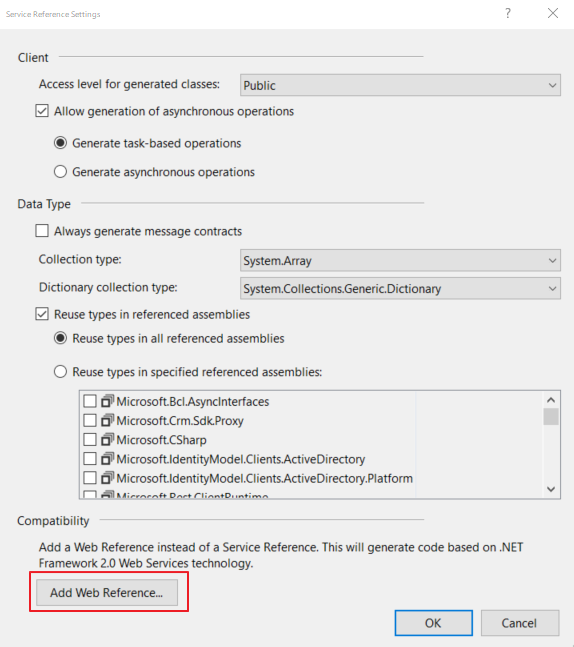Viewport: 574px width, 647px height.
Task: Check the Microsoft.CSharp assembly checkbox
Action: pos(90,439)
